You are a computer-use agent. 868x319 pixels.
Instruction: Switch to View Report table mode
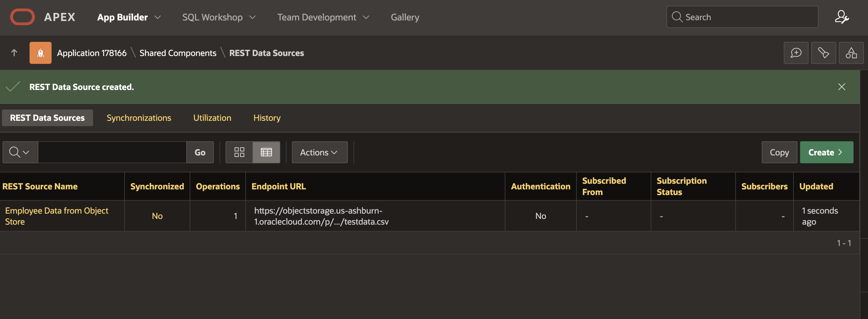[266, 152]
